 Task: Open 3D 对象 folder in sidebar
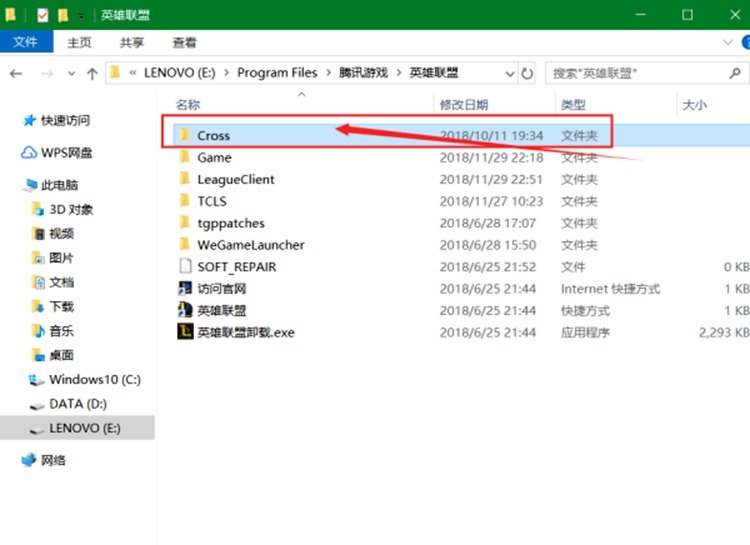pyautogui.click(x=71, y=209)
